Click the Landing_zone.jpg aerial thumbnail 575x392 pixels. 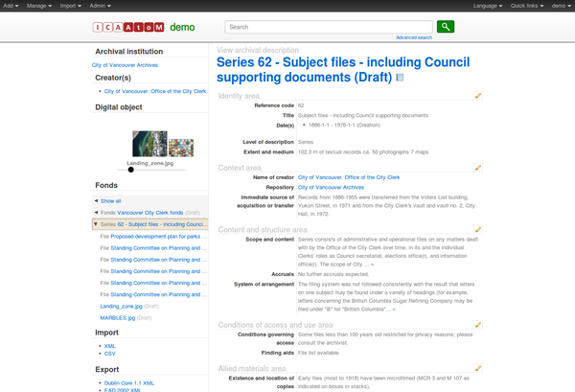149,144
